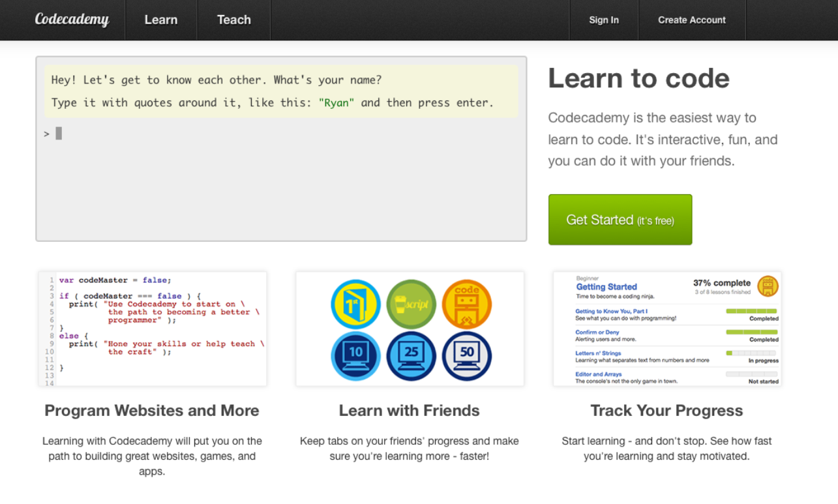Go to the Teach section
Image resolution: width=838 pixels, height=504 pixels.
coord(234,20)
